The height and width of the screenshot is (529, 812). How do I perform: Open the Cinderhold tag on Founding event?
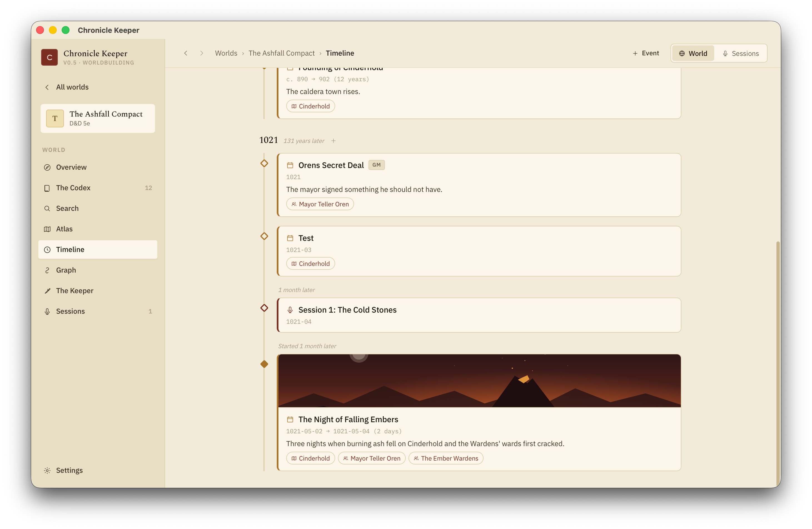[310, 106]
